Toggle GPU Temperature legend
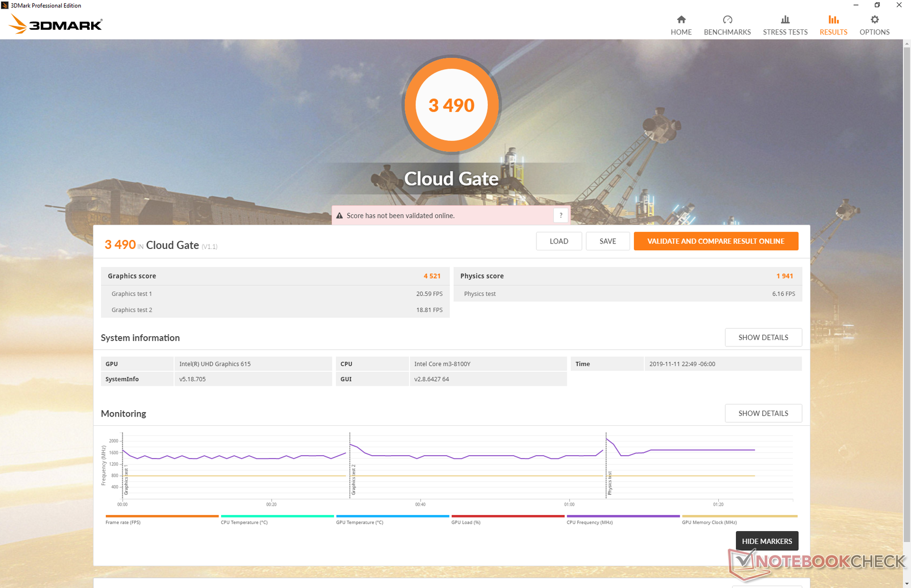This screenshot has height=588, width=911. pos(392,519)
